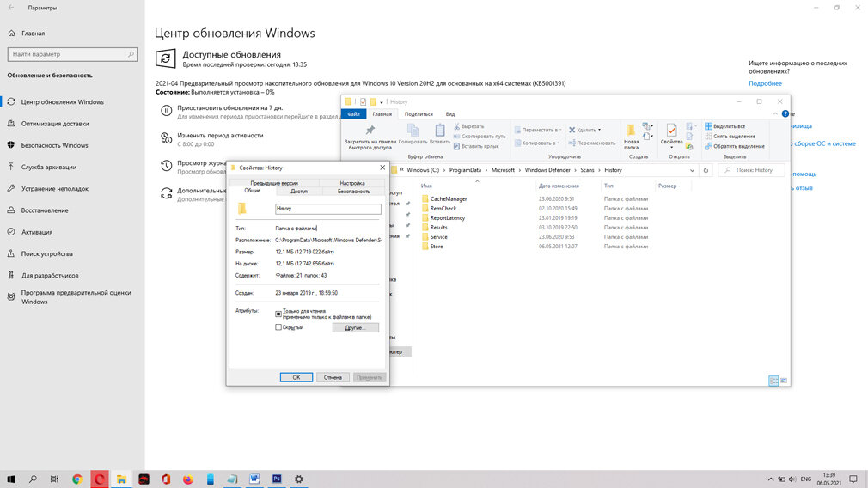Screen dimensions: 868x488
Task: Open Quick Access Toolbar customize arrow
Action: pyautogui.click(x=382, y=101)
